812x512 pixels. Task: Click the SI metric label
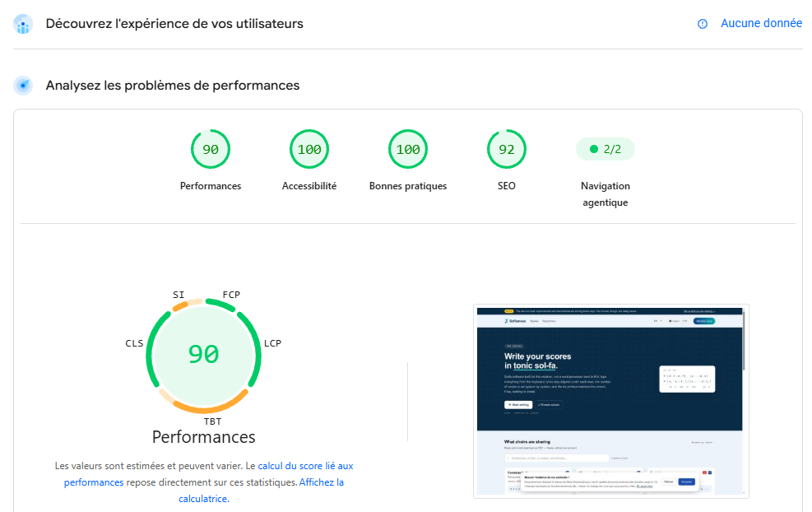pos(179,295)
